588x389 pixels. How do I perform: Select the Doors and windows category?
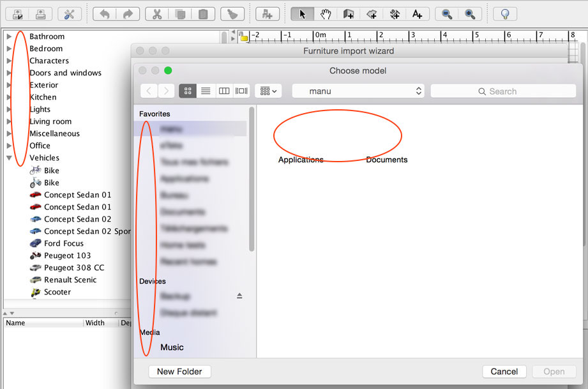[x=65, y=73]
